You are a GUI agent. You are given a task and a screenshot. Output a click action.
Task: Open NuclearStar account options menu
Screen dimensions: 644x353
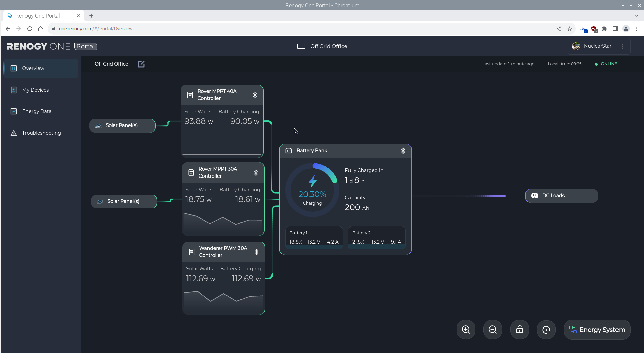click(622, 46)
